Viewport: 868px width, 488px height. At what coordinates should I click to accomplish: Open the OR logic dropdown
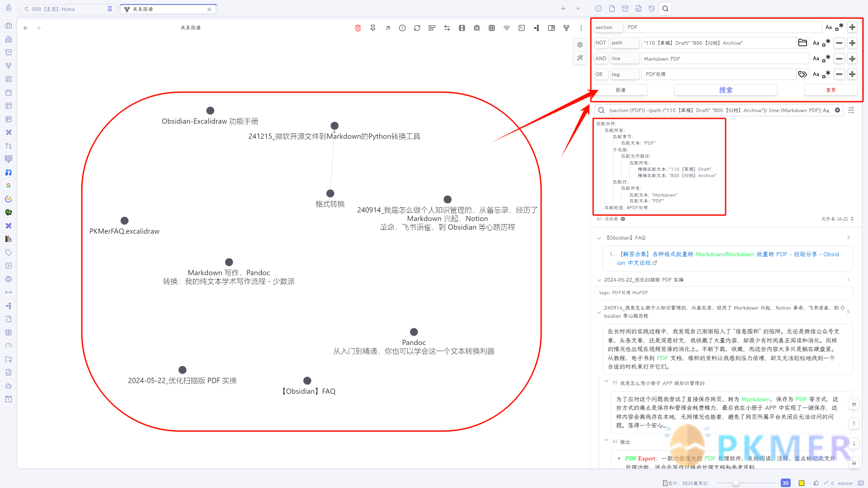(601, 74)
